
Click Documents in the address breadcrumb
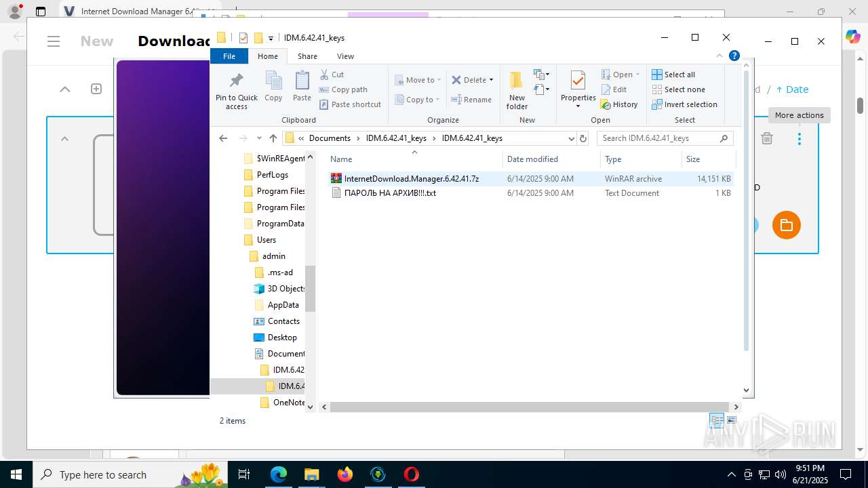tap(330, 138)
